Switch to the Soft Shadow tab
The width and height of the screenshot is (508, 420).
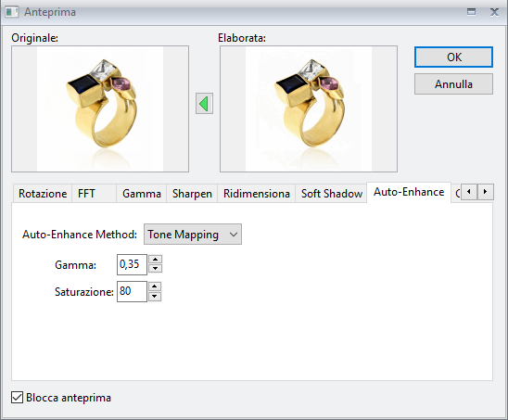click(x=332, y=194)
